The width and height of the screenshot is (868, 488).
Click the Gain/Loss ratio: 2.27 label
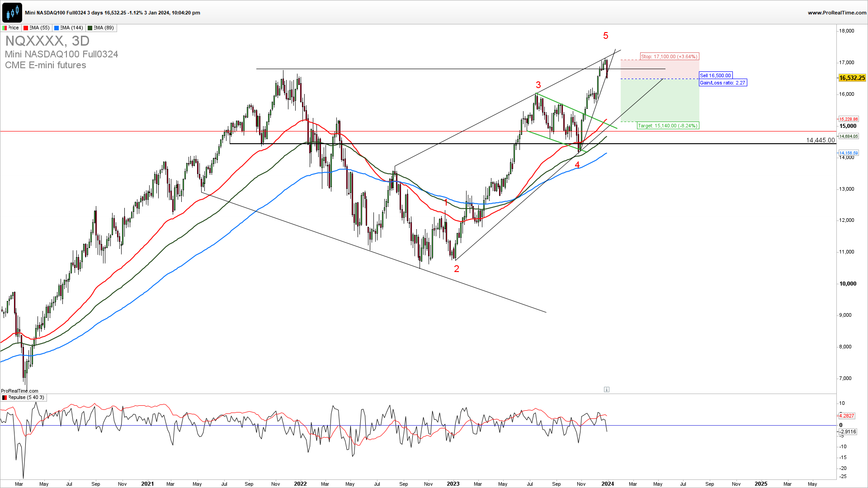(x=723, y=83)
